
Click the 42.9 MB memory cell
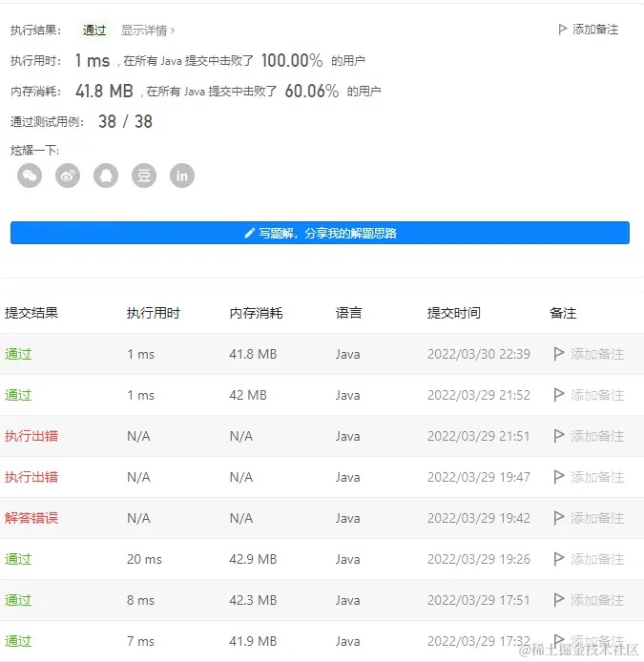253,559
